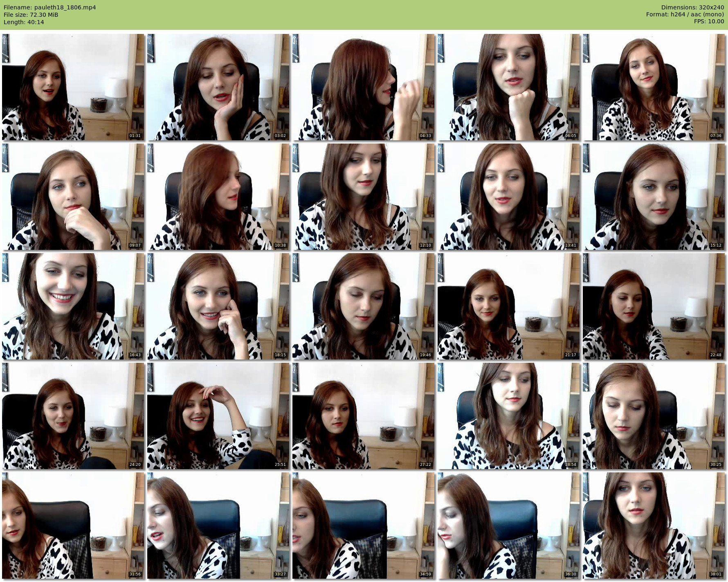Click the 'FPS: 10.00' text

[x=709, y=22]
